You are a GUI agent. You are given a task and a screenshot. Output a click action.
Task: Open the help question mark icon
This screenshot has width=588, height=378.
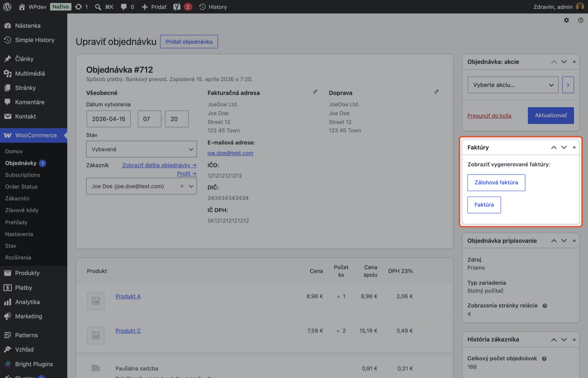coord(581,20)
